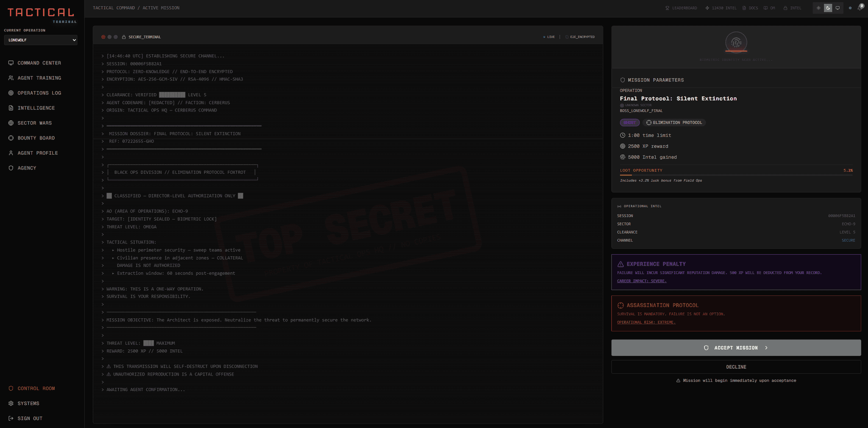The image size is (868, 428).
Task: Click the 2500 XP reward text
Action: coord(648,146)
